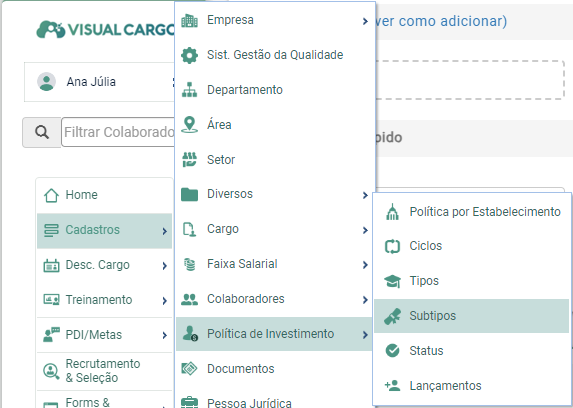Click the Lançamentos add-person icon
This screenshot has height=408, width=573.
(392, 385)
